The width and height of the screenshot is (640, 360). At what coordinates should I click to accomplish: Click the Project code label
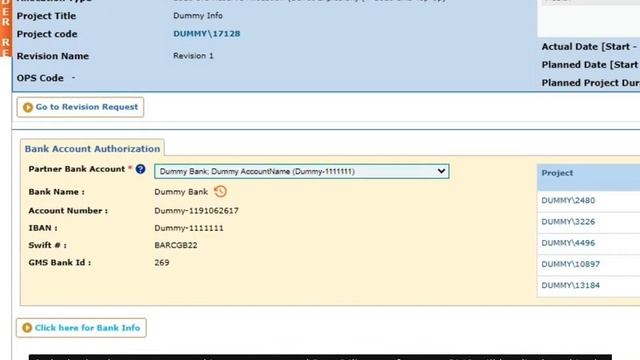(x=47, y=34)
